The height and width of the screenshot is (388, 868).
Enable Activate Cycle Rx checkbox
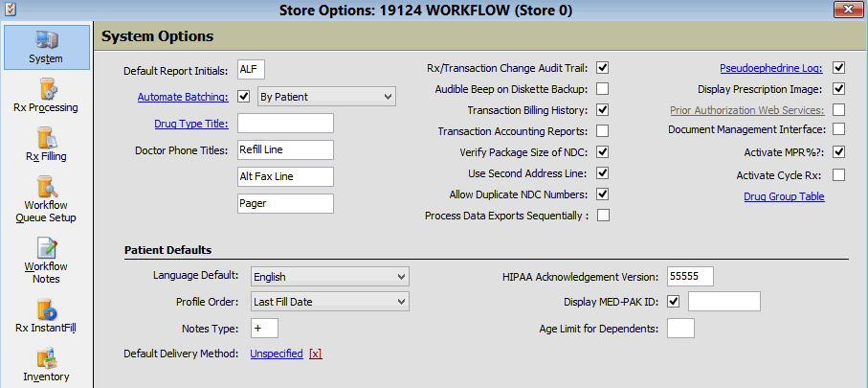pos(838,175)
